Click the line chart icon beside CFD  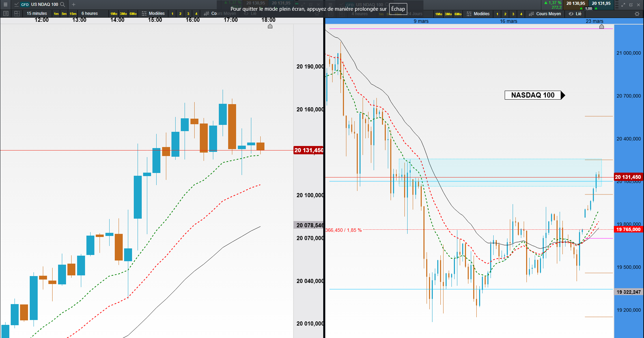[x=16, y=4]
